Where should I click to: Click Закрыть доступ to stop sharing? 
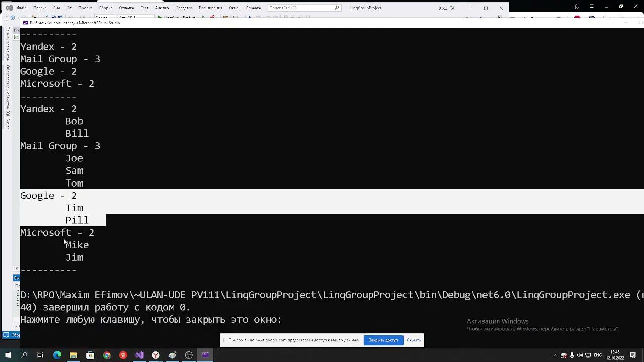point(383,340)
